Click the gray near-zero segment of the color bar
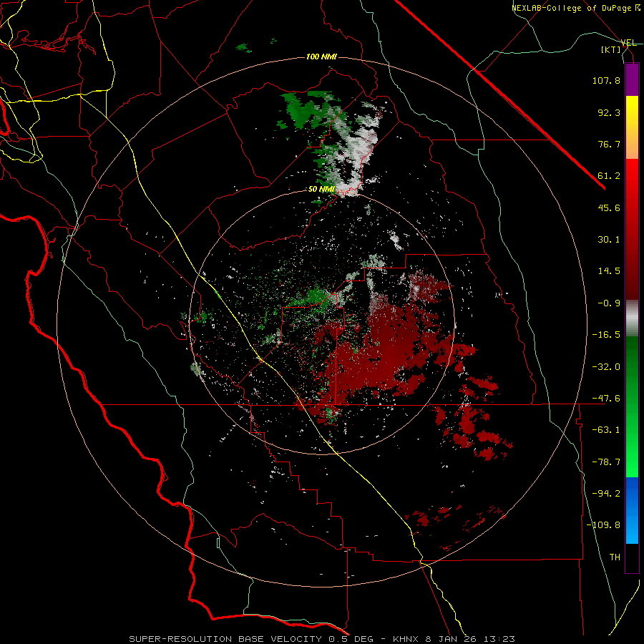Viewport: 644px width, 644px height. 632,318
